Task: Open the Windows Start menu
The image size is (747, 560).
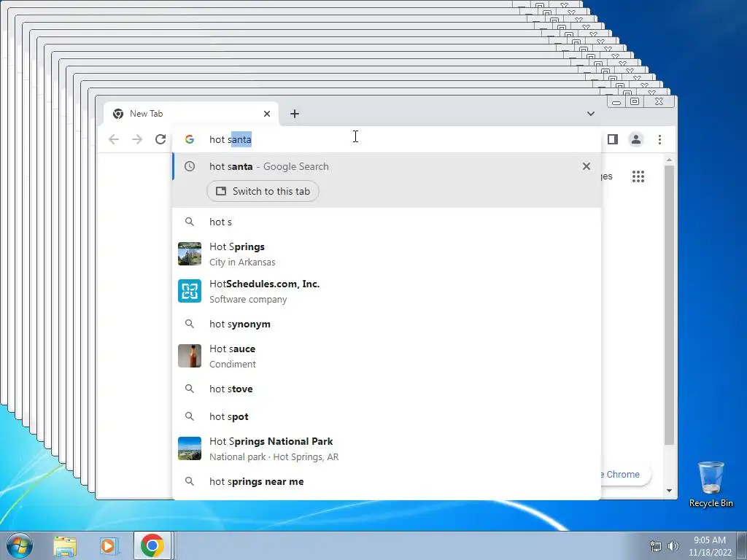Action: click(x=20, y=545)
